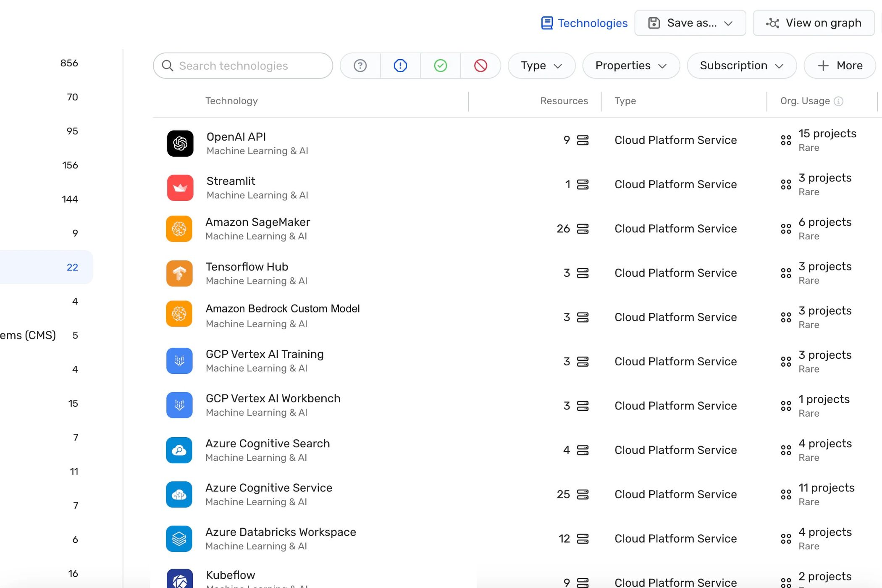Viewport: 882px width, 588px height.
Task: Toggle the green checkmark approved filter
Action: point(441,66)
